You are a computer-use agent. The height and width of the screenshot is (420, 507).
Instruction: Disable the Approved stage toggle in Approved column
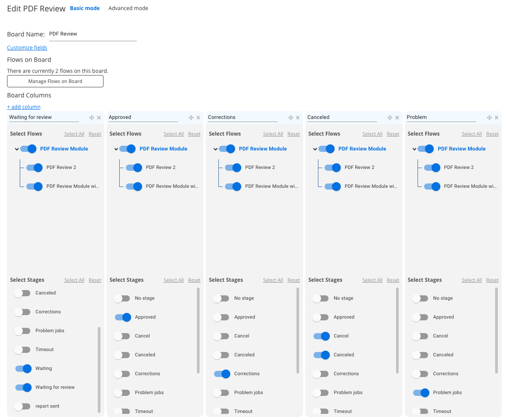(123, 317)
